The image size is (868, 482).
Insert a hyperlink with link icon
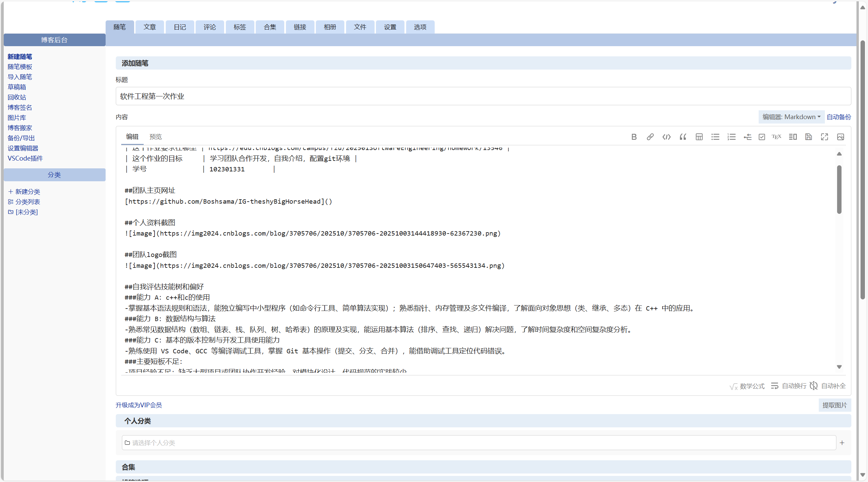(x=650, y=137)
